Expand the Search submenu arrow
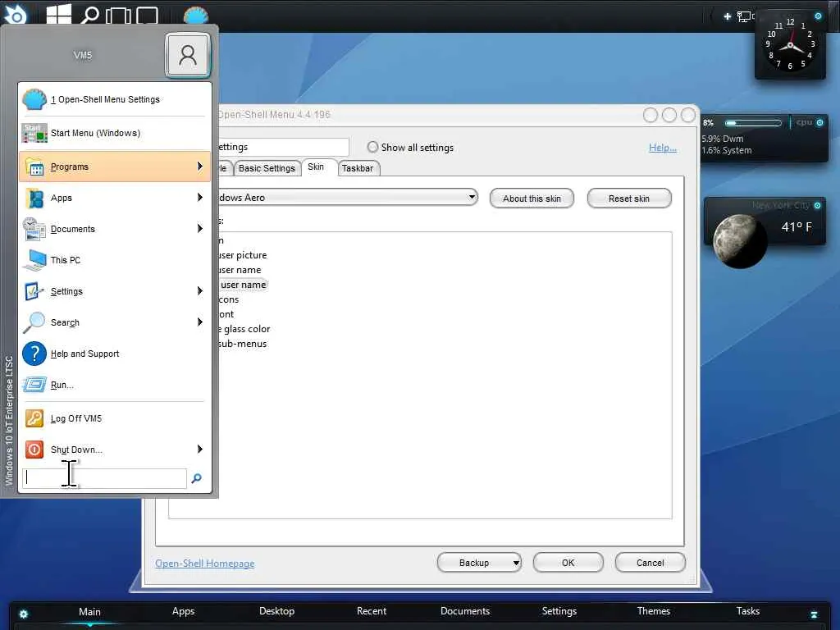 point(200,322)
